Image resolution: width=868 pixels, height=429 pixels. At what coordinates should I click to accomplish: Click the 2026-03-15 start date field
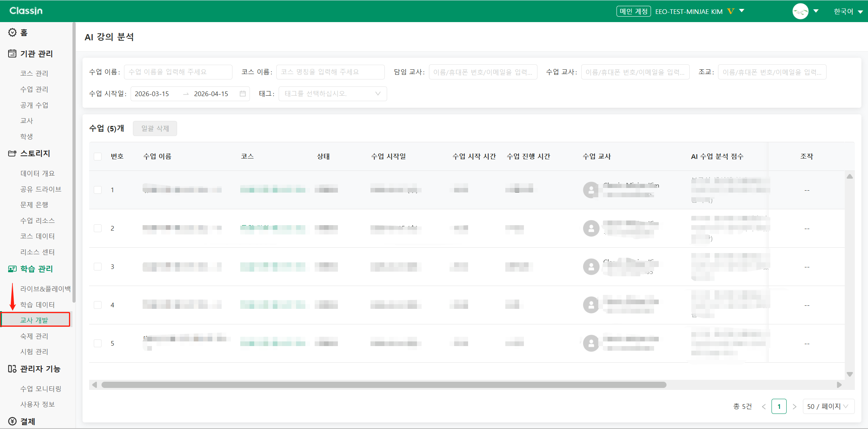click(x=152, y=94)
